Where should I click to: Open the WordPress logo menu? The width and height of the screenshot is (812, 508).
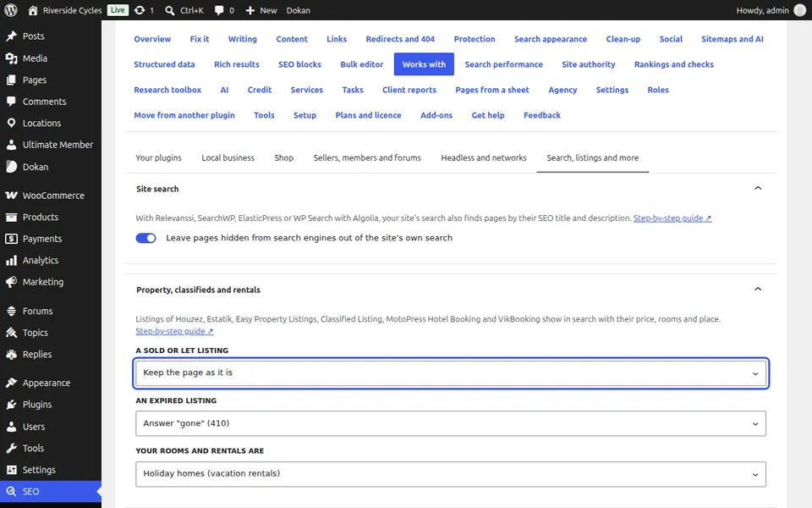10,10
